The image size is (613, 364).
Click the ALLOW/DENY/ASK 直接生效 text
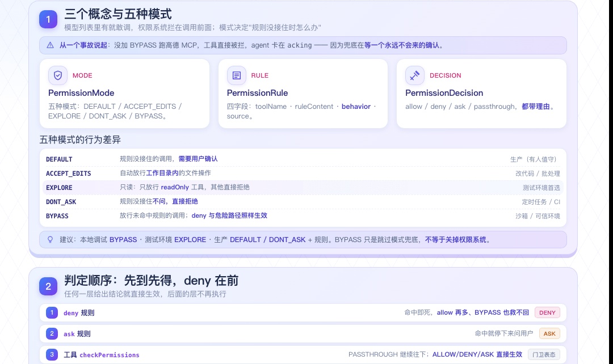(x=477, y=354)
